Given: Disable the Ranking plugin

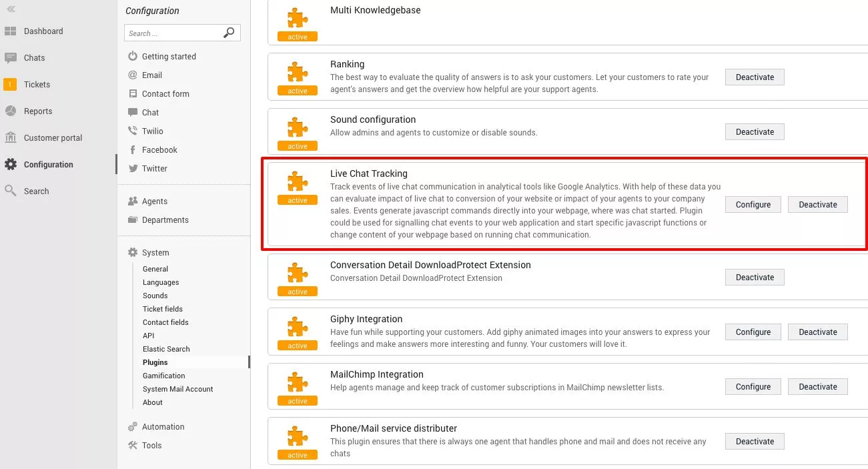Looking at the screenshot, I should pos(754,77).
